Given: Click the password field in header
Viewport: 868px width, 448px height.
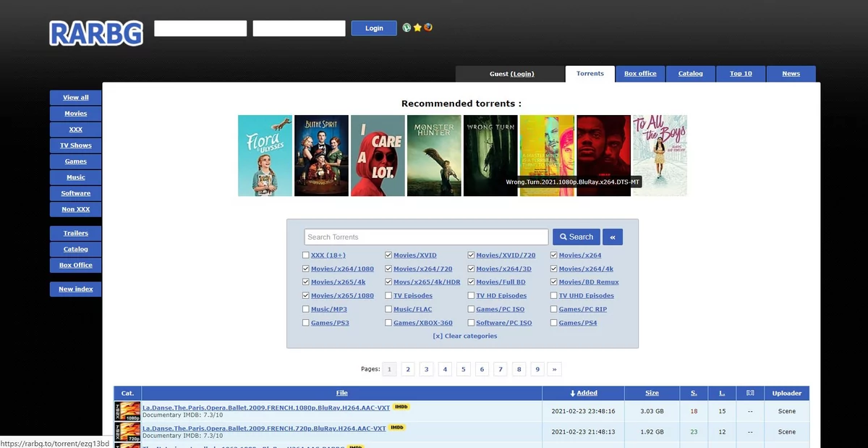Looking at the screenshot, I should (299, 28).
